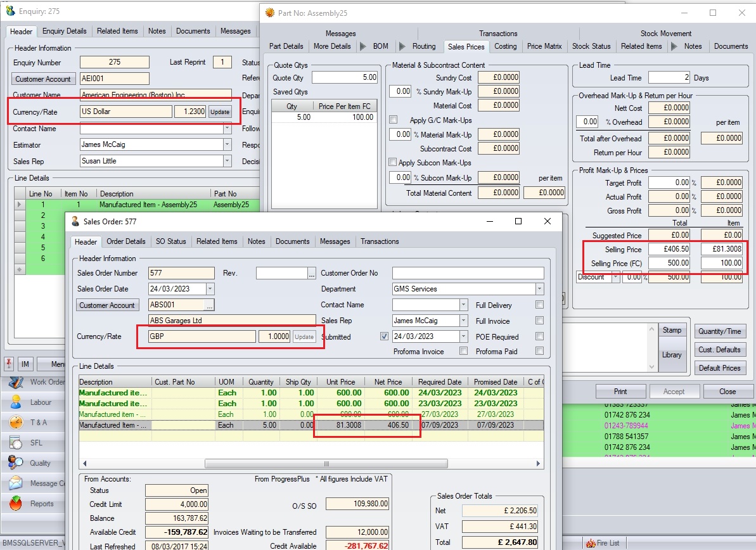Open the Reports icon in sidebar
The image size is (756, 550).
coord(16,504)
